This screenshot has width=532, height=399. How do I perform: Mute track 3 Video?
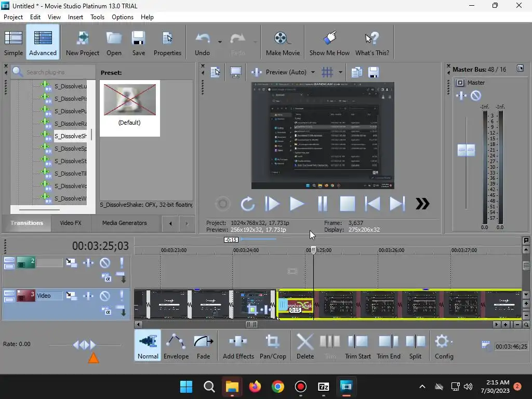click(105, 296)
